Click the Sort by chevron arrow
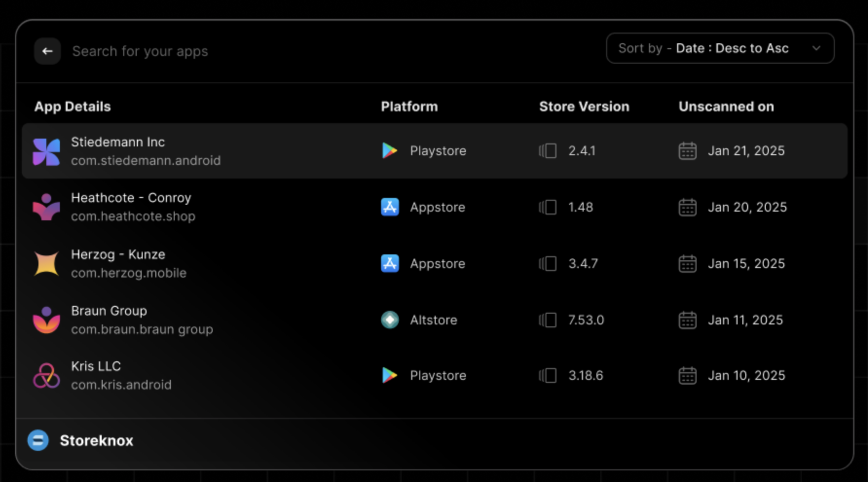868x482 pixels. pyautogui.click(x=816, y=48)
